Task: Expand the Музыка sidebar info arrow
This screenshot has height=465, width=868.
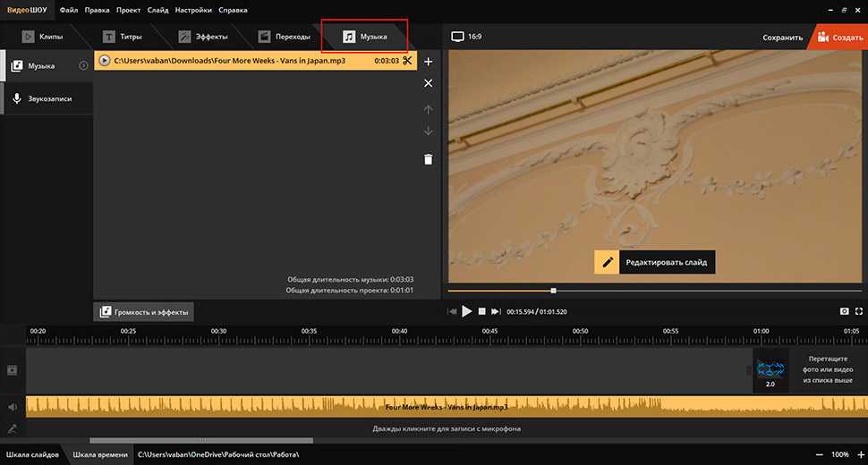Action: 83,65
